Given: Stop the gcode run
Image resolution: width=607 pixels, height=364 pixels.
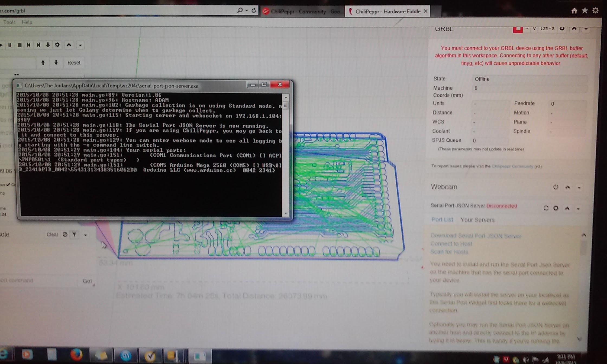Looking at the screenshot, I should point(20,45).
